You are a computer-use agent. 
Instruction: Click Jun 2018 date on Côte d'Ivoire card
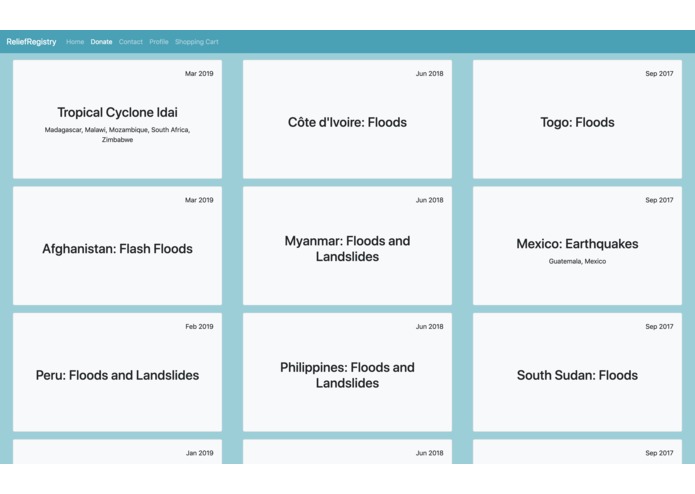coord(429,74)
